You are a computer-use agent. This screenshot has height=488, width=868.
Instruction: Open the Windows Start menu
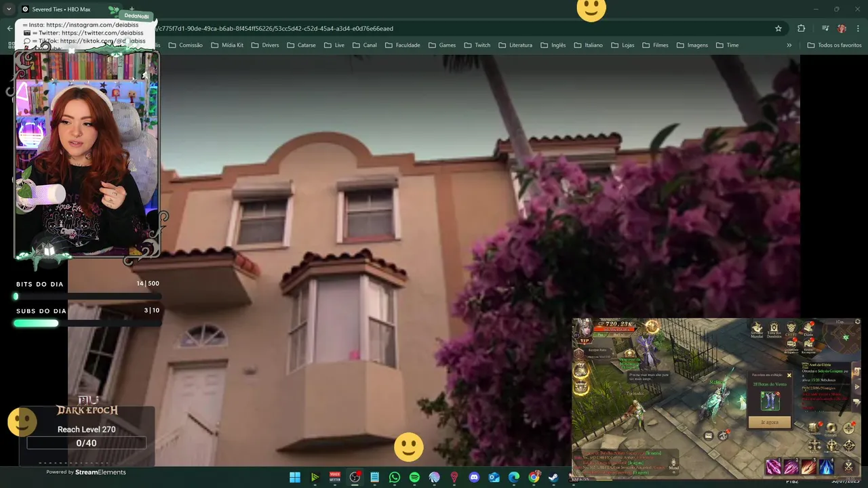[295, 477]
